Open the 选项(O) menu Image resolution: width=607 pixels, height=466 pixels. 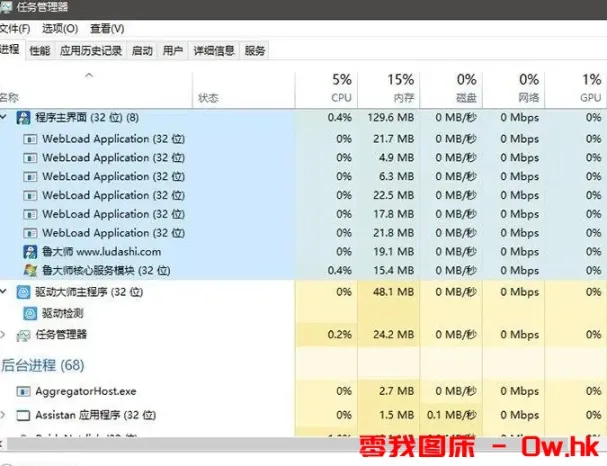pos(59,29)
